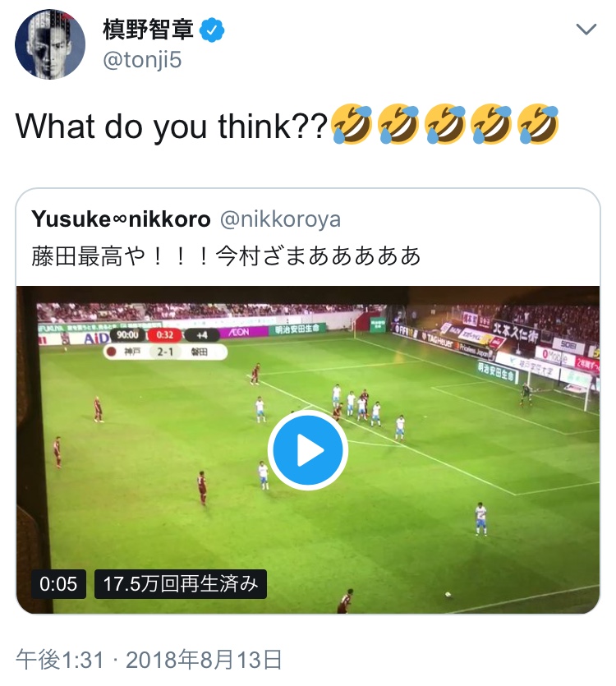This screenshot has height=686, width=616.
Task: Open the @tonji5 handle link
Action: [140, 60]
